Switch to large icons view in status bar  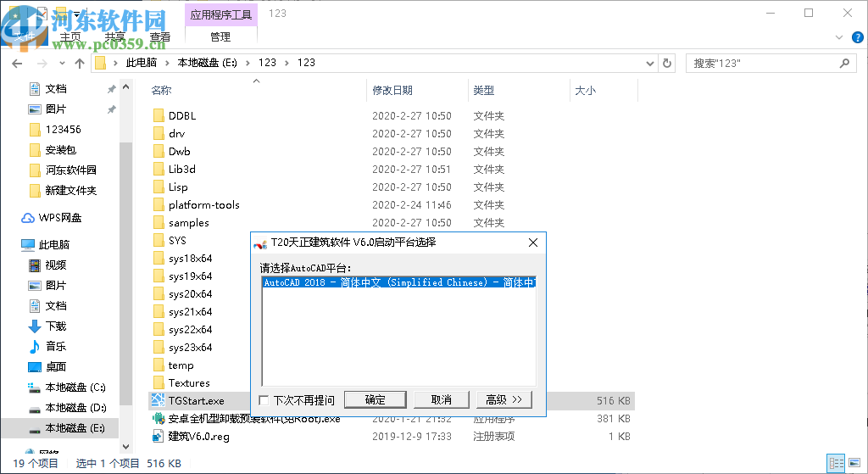coord(854,463)
